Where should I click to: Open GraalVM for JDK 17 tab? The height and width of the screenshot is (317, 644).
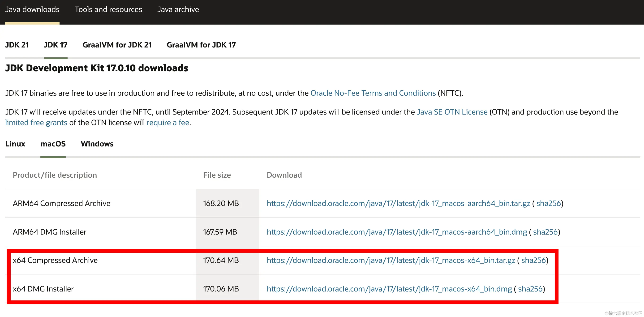pos(201,45)
